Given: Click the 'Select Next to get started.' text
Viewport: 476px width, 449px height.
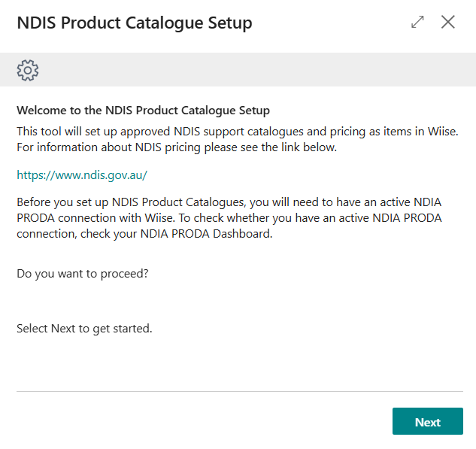Looking at the screenshot, I should 84,329.
